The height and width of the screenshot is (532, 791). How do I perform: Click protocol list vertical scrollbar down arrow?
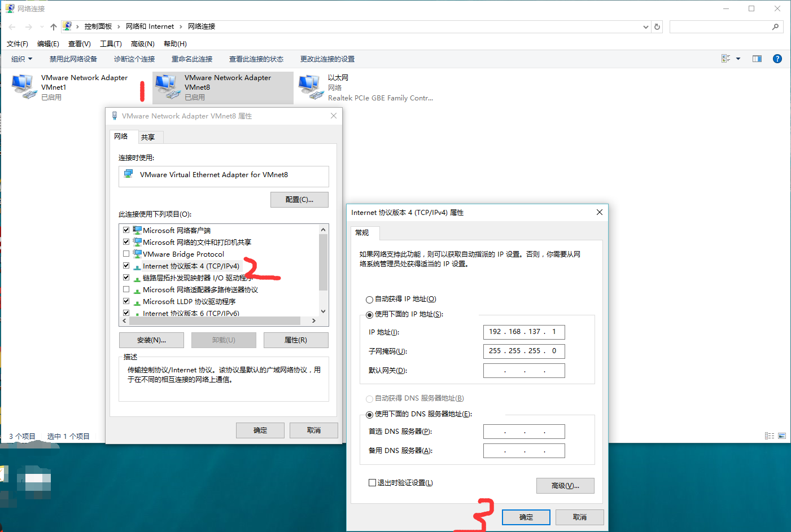[x=323, y=311]
